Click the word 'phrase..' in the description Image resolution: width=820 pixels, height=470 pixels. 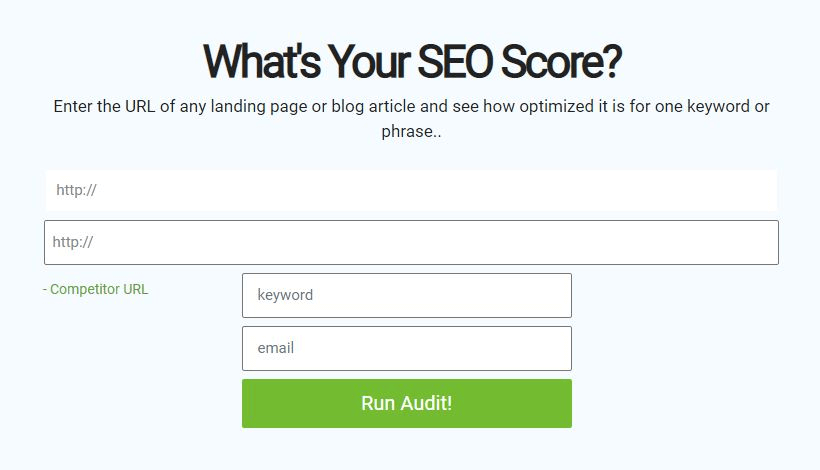[x=411, y=131]
